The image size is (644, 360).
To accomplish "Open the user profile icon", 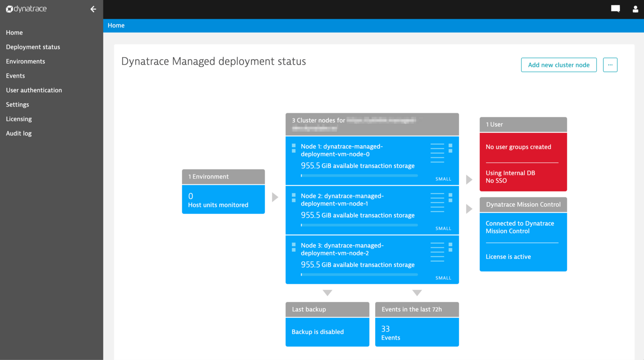I will pyautogui.click(x=636, y=9).
